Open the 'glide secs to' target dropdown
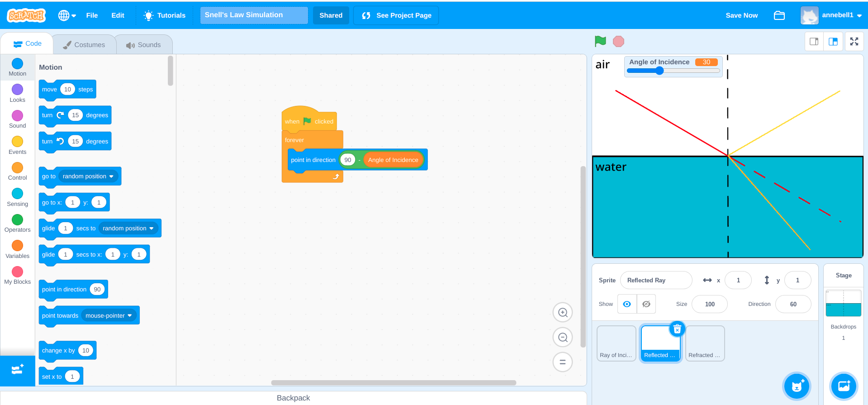The height and width of the screenshot is (405, 868). (x=128, y=229)
